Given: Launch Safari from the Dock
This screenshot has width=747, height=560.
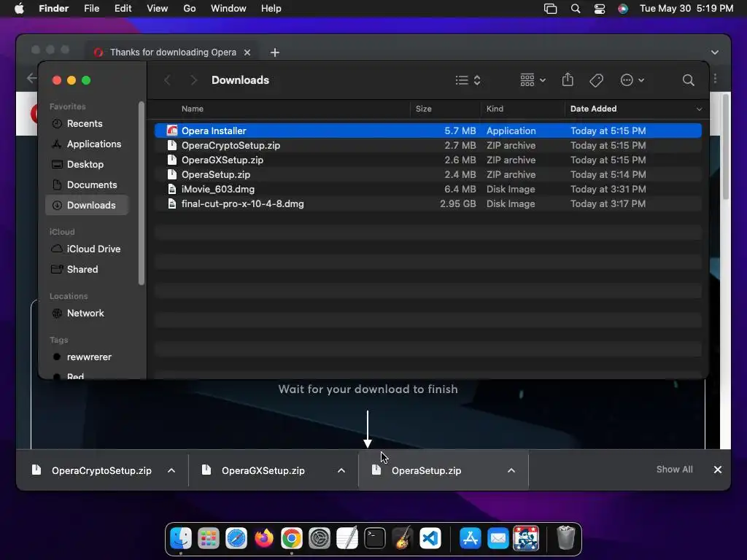Looking at the screenshot, I should (236, 539).
